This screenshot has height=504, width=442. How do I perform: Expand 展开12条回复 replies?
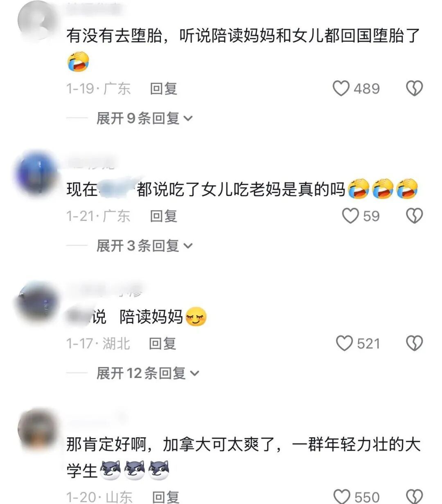tap(148, 373)
